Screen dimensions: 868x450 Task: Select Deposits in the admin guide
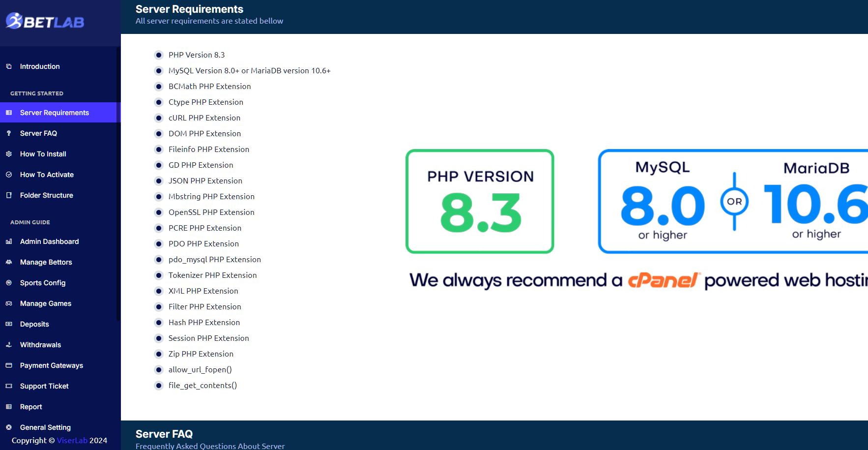tap(34, 324)
